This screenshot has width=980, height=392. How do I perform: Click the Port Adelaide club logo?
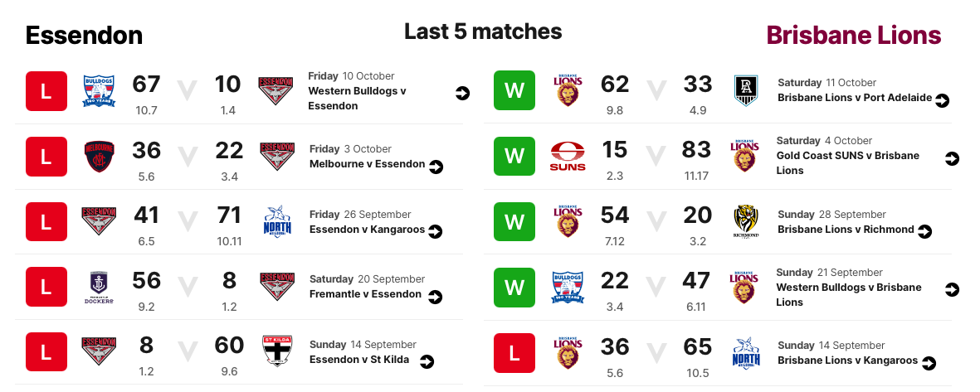(744, 90)
